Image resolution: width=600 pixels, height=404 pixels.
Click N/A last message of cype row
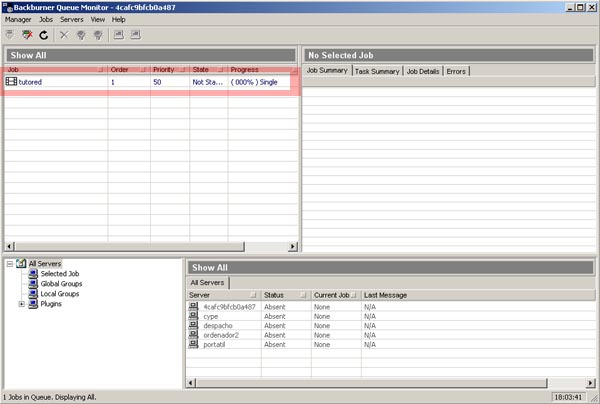tap(370, 316)
